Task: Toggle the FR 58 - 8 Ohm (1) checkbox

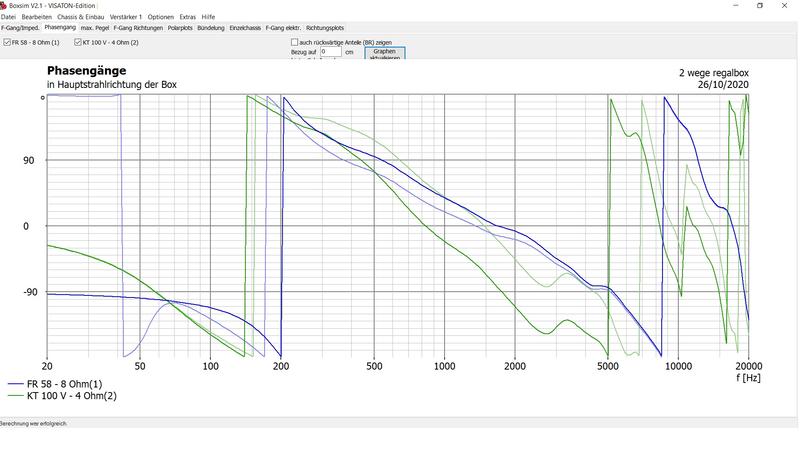Action: coord(8,43)
